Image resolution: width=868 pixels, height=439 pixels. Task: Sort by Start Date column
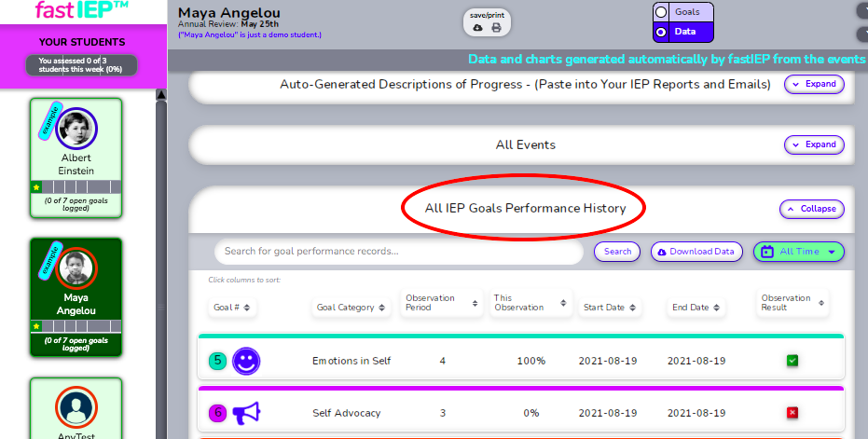tap(610, 308)
